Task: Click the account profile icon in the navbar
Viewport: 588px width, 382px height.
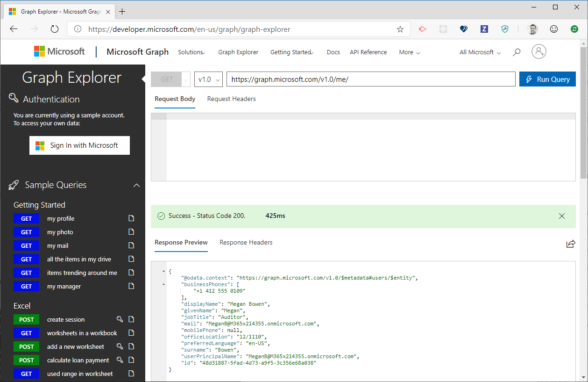Action: 539,51
